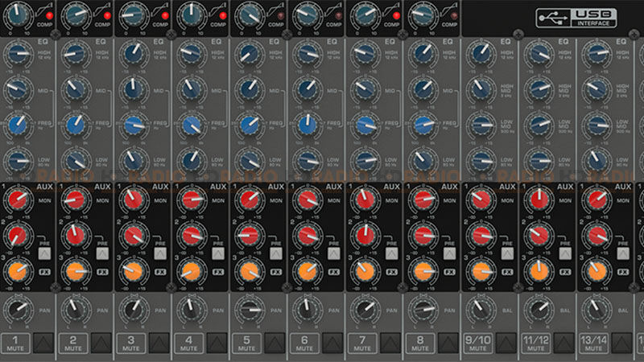This screenshot has width=644, height=362.
Task: Toggle the PRE switch on channel 2
Action: [x=102, y=253]
